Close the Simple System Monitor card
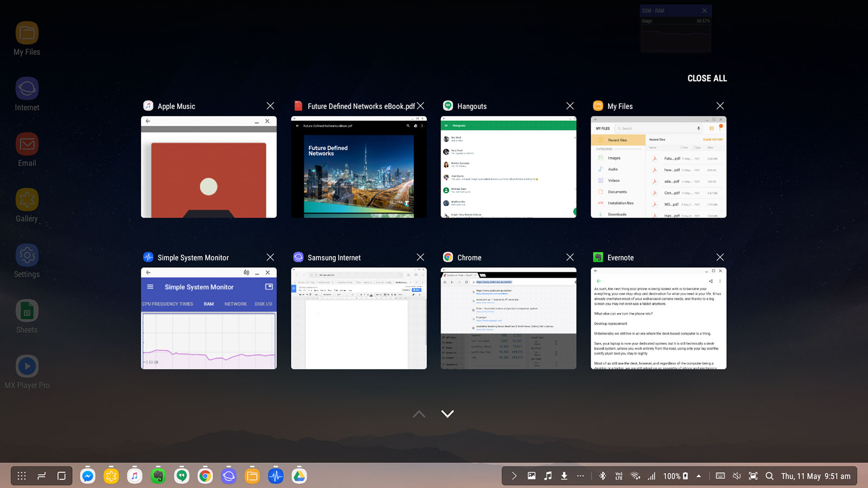Viewport: 868px width, 488px height. (x=270, y=257)
